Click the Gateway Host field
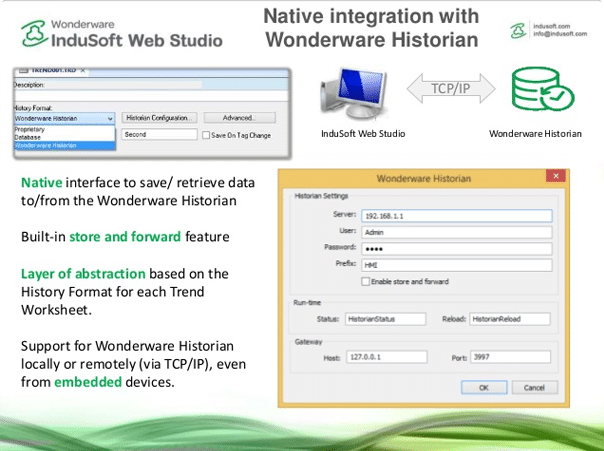The width and height of the screenshot is (604, 451). pyautogui.click(x=387, y=357)
